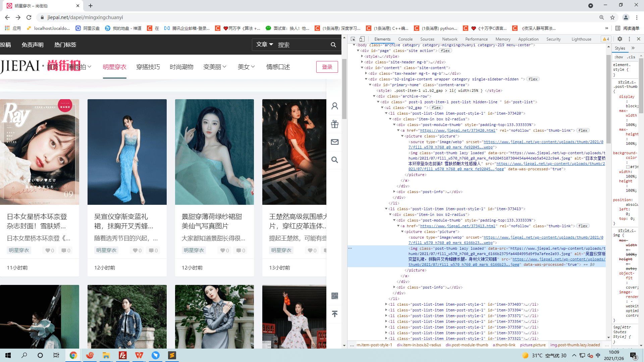Open the 文章 search type dropdown
This screenshot has height=362, width=644.
tap(265, 44)
